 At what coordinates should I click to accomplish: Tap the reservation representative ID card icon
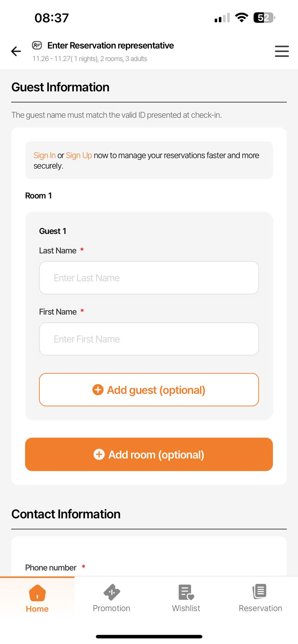coord(37,45)
